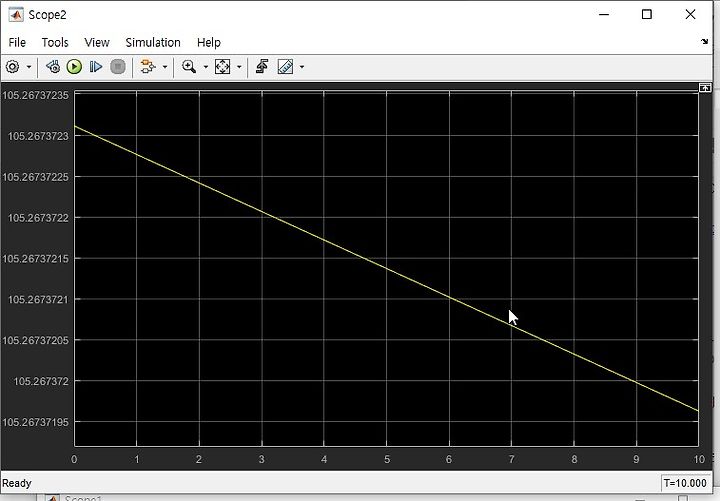Expand the Configuration Properties dropdown arrow
This screenshot has height=501, width=720.
[29, 67]
